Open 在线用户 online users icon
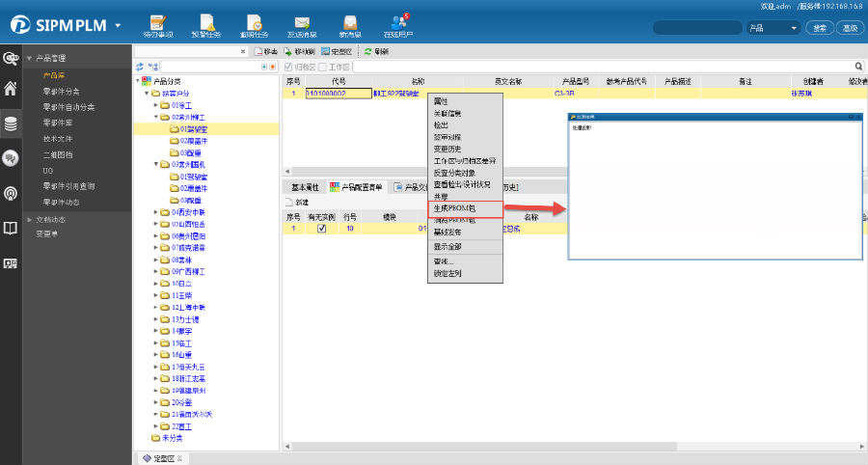Viewport: 868px width, 465px height. [x=399, y=26]
